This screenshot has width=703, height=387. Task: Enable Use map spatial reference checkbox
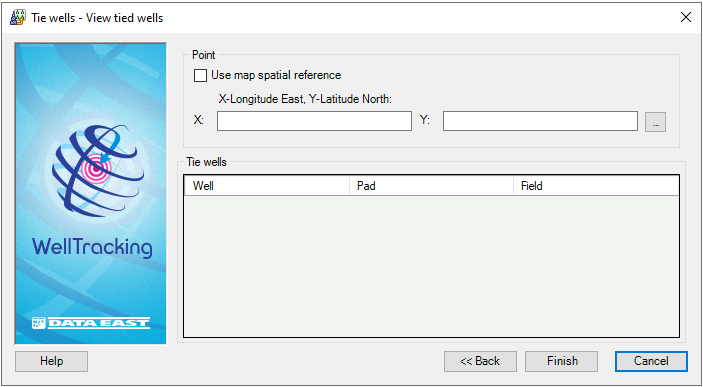click(x=200, y=75)
